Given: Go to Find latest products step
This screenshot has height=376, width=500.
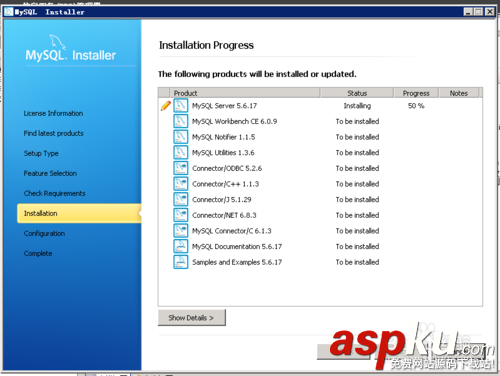Looking at the screenshot, I should pos(54,133).
